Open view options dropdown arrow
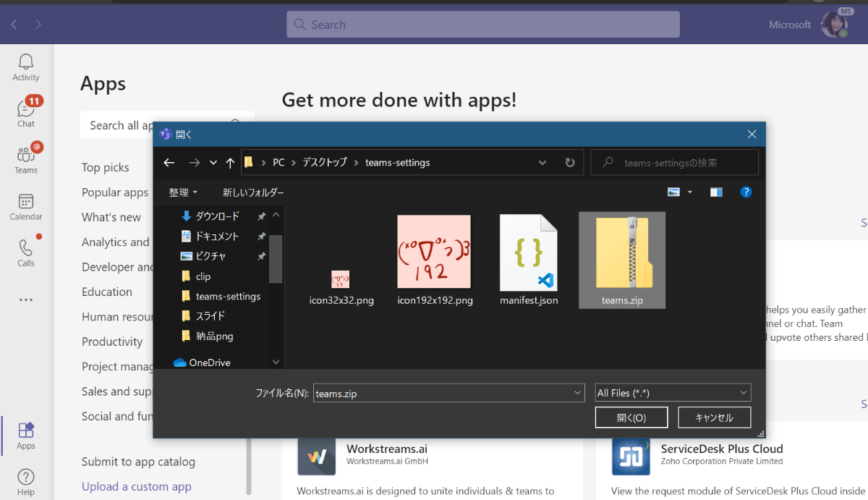 [689, 192]
